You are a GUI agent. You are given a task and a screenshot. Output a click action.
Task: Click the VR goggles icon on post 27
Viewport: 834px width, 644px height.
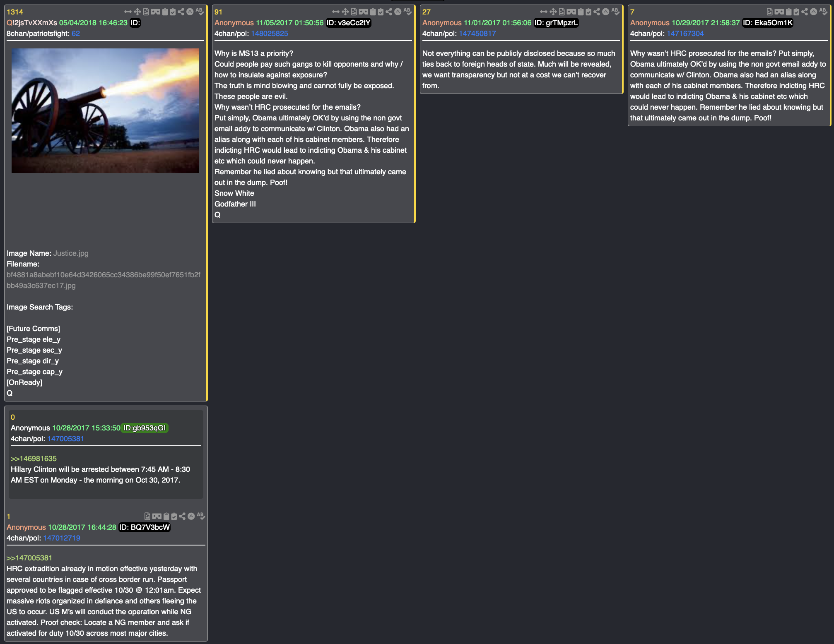[x=571, y=12]
